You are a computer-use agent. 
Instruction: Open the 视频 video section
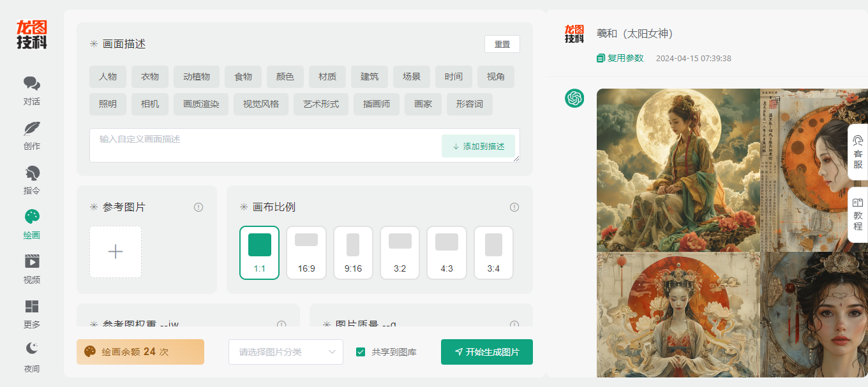pos(32,269)
